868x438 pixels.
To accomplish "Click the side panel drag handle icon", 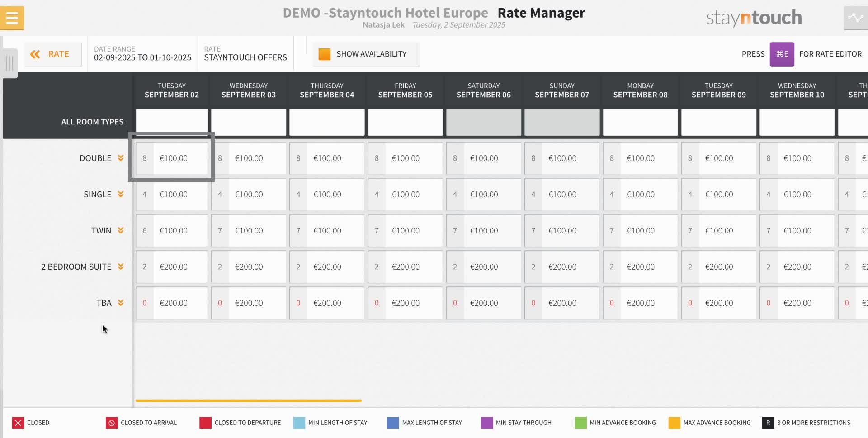I will coord(9,63).
